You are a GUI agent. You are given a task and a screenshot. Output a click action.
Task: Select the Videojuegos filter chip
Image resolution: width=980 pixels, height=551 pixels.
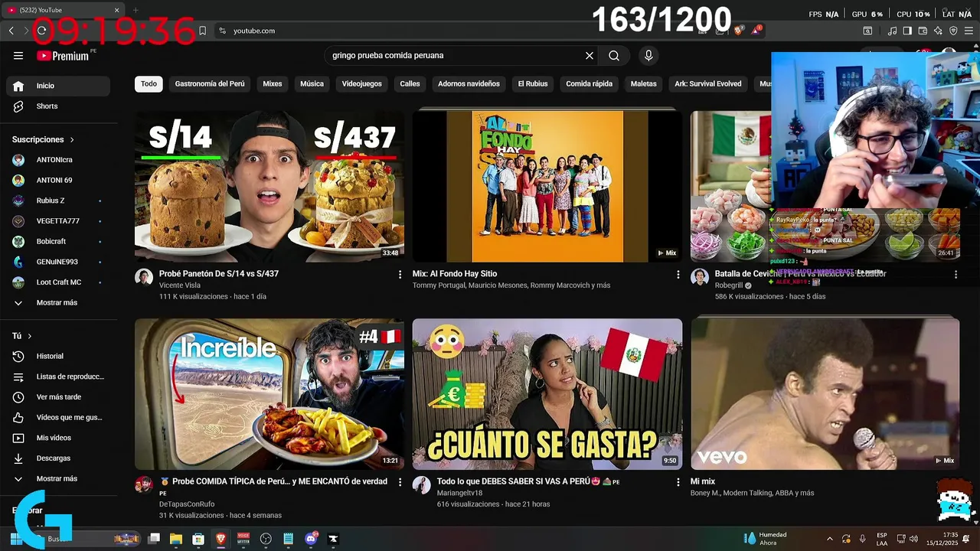click(x=362, y=83)
